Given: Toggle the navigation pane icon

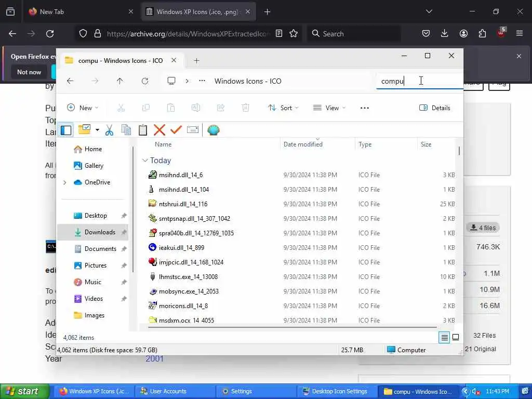Looking at the screenshot, I should 66,130.
